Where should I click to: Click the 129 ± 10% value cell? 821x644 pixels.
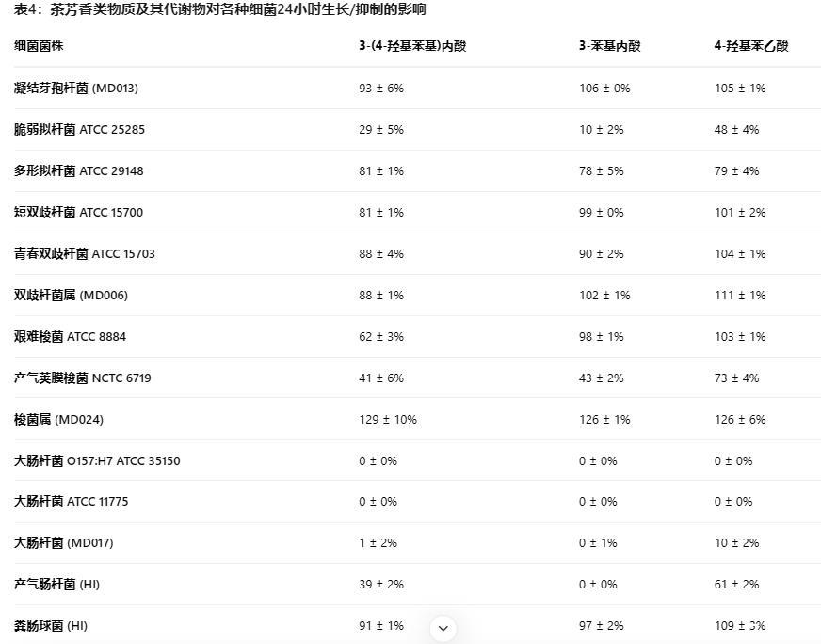tap(388, 420)
